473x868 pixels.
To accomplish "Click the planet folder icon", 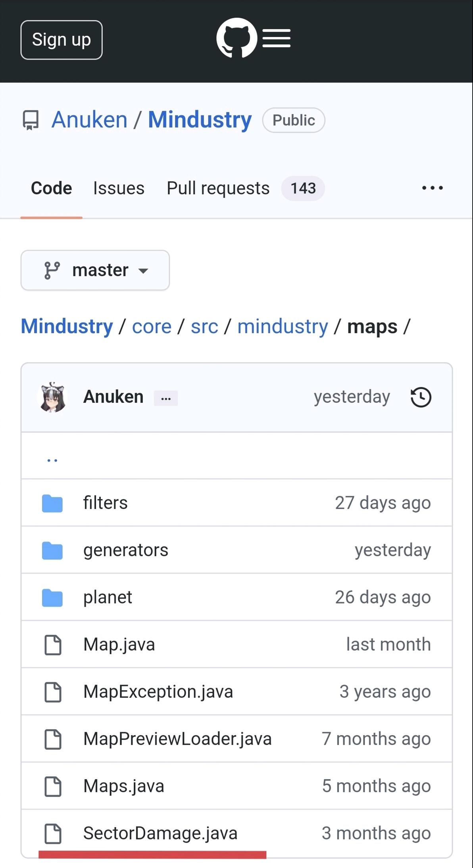I will click(52, 598).
